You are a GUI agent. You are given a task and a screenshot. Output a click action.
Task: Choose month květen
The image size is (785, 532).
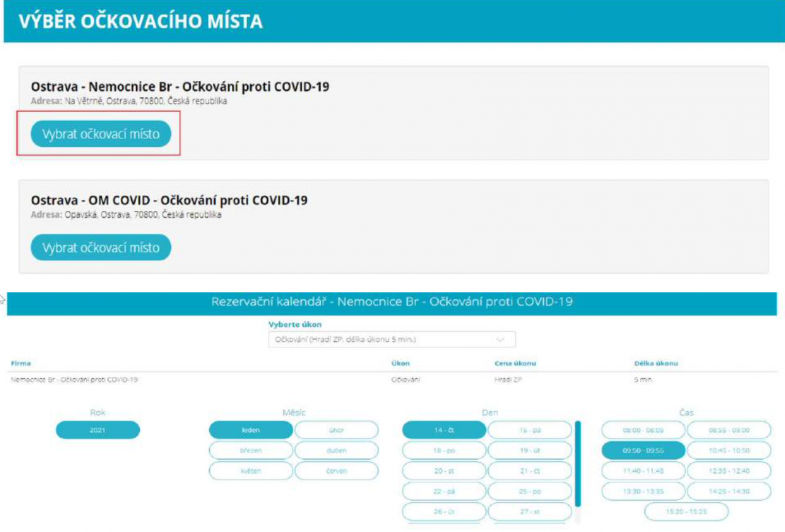[251, 471]
